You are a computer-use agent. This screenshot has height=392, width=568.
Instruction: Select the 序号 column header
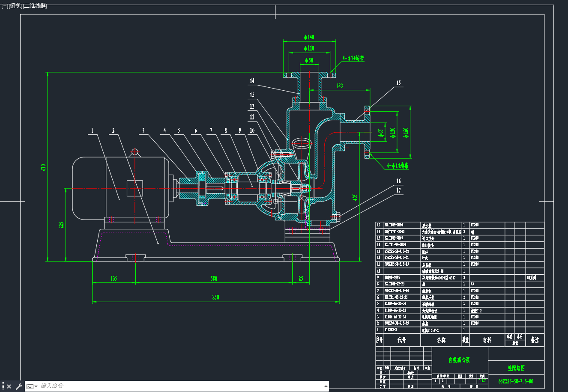[380, 340]
